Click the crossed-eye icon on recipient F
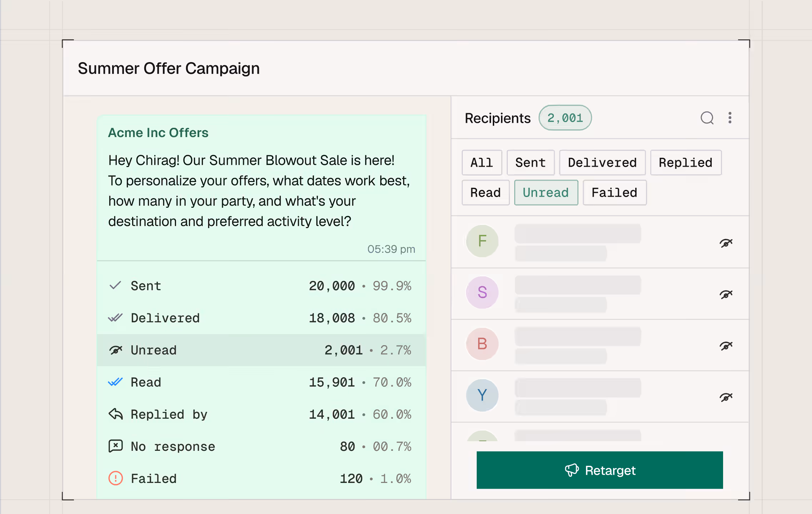Viewport: 812px width, 514px height. (726, 243)
